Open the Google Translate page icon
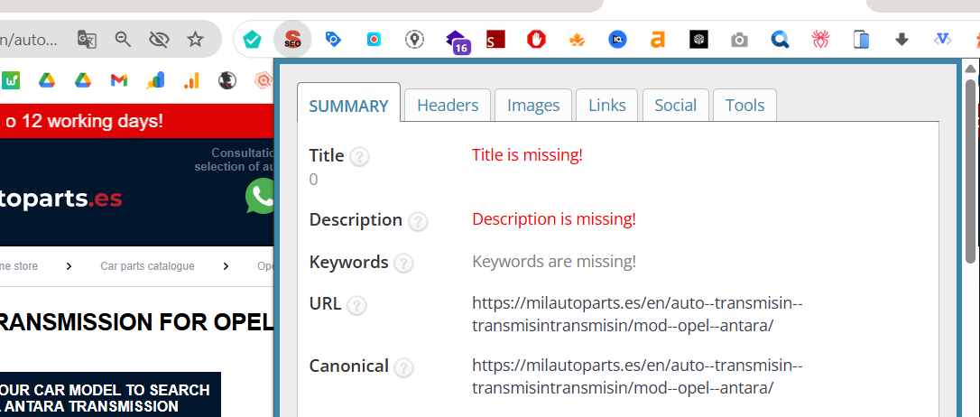This screenshot has width=980, height=417. pyautogui.click(x=87, y=39)
